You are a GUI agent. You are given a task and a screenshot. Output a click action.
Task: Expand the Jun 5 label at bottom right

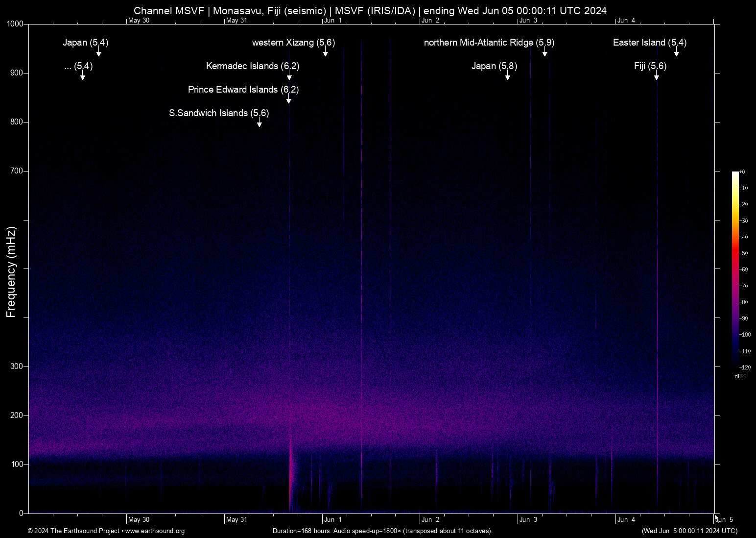(725, 519)
